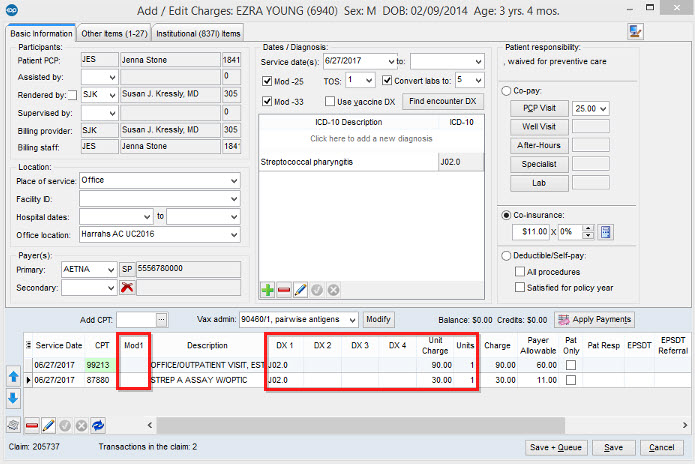
Task: Click the gray checkmark icon in bottom toolbar
Action: (65, 425)
